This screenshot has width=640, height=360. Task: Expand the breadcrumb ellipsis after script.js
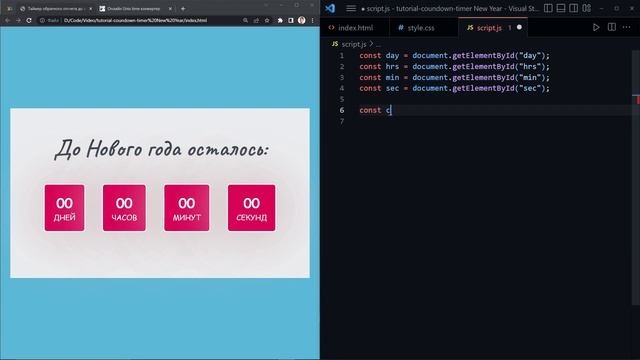378,44
